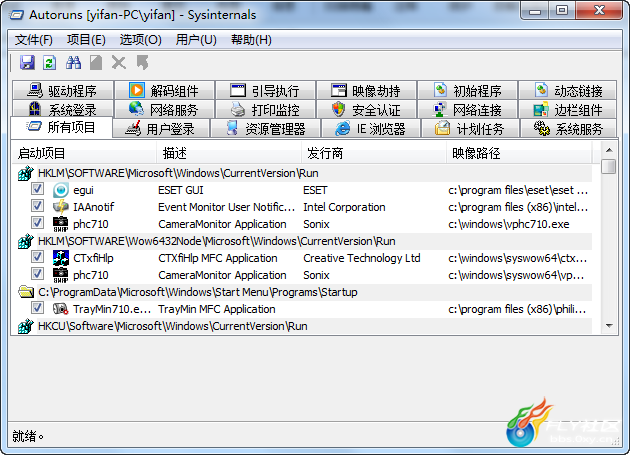Click 'TrayMin MFC Application' description
Screen dimensions: 630x455
(x=217, y=309)
